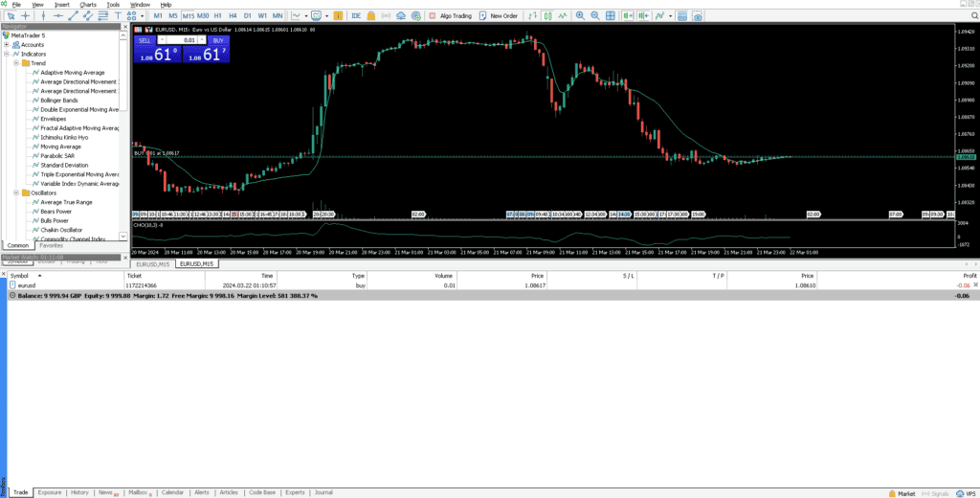Select the trendline drawing tool
This screenshot has width=980, height=498.
coord(73,15)
